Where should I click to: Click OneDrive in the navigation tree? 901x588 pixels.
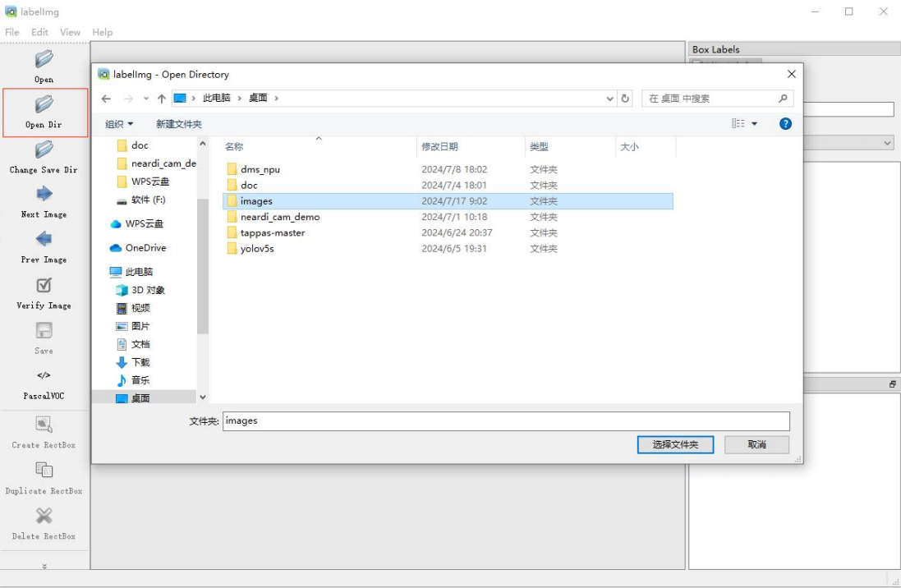(x=145, y=248)
